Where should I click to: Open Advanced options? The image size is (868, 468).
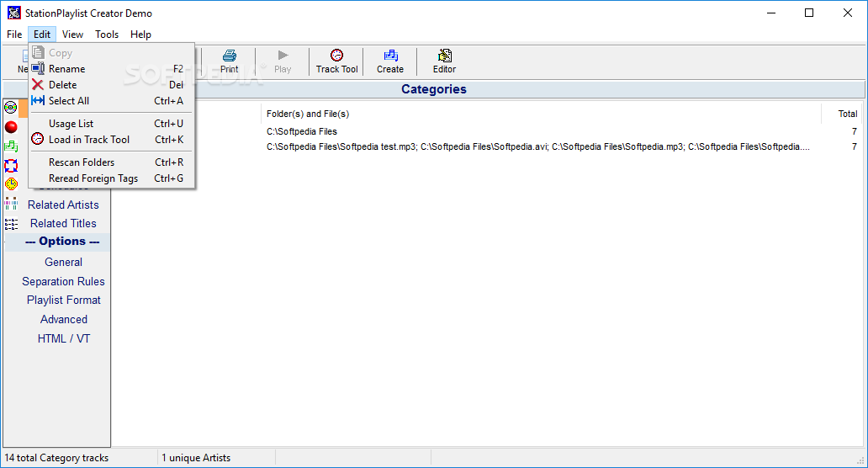(64, 319)
